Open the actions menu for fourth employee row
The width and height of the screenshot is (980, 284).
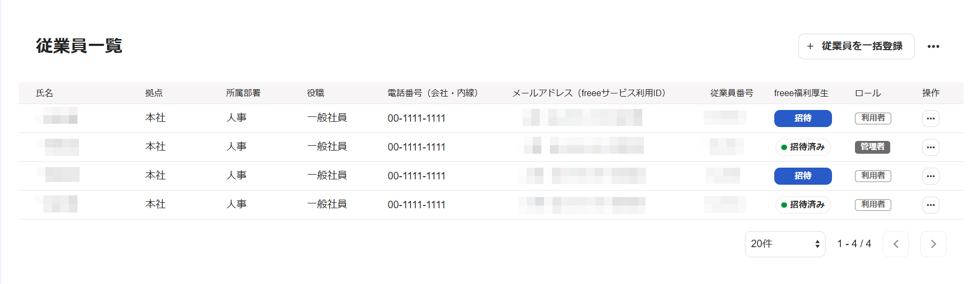(930, 205)
